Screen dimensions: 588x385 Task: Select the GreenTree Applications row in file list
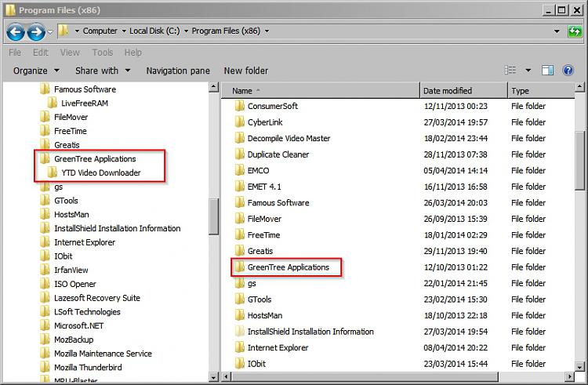397,267
